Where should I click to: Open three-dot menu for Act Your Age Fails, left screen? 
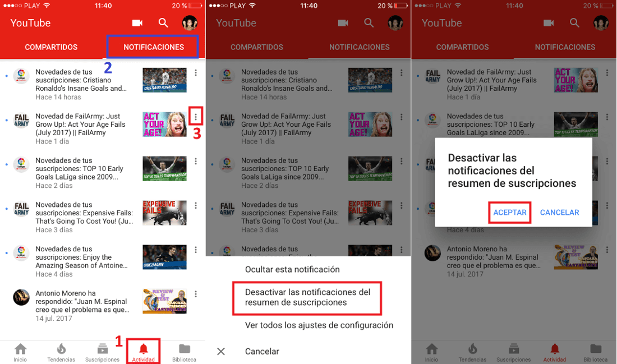click(196, 116)
